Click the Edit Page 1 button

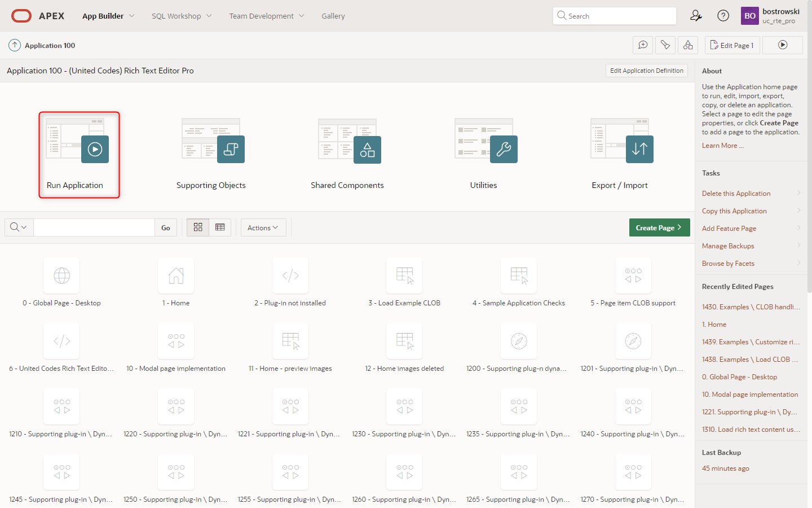pos(732,45)
